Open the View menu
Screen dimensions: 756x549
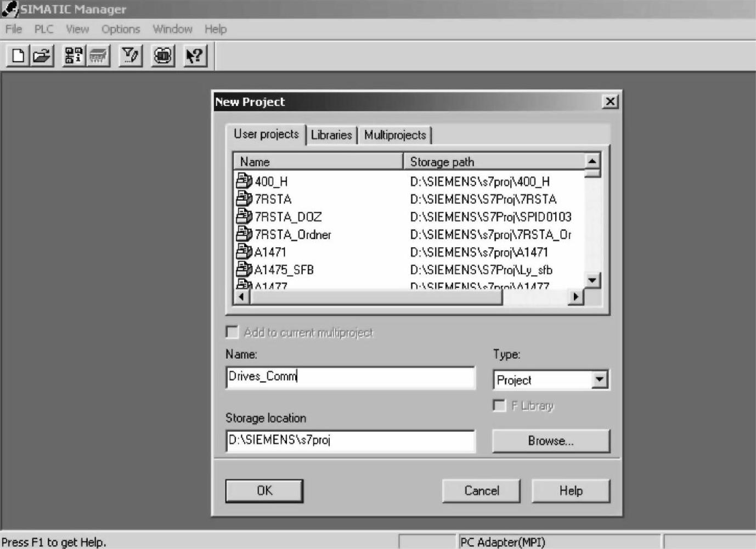(x=77, y=29)
